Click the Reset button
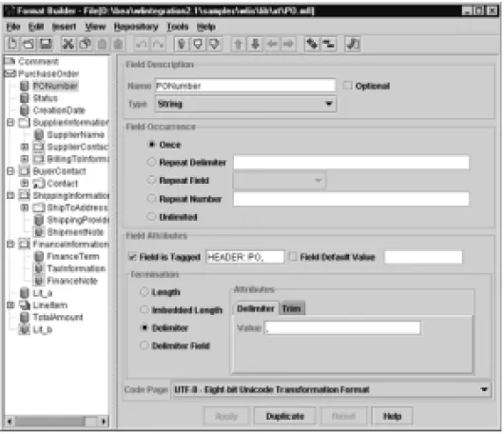Image resolution: width=504 pixels, height=434 pixels. (343, 416)
